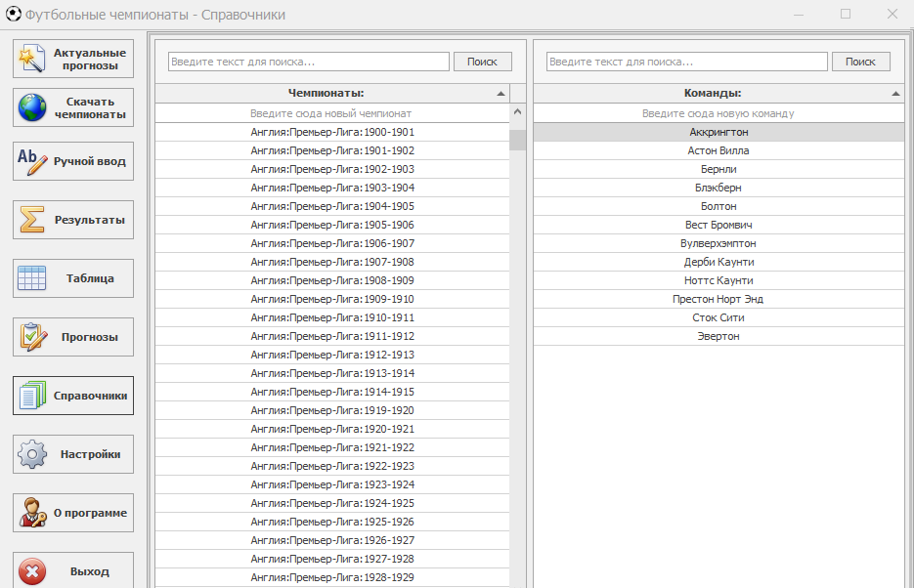Image resolution: width=914 pixels, height=588 pixels.
Task: Select team Астон Вилла
Action: coord(718,150)
